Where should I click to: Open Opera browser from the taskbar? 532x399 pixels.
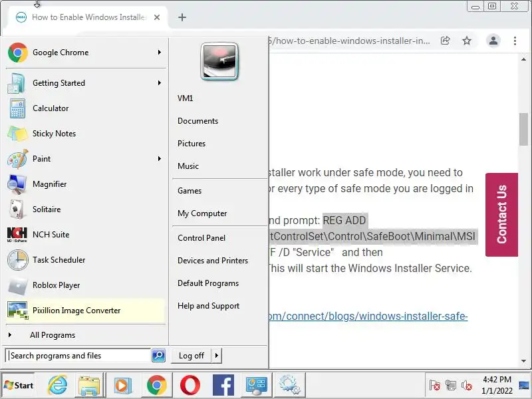(190, 385)
